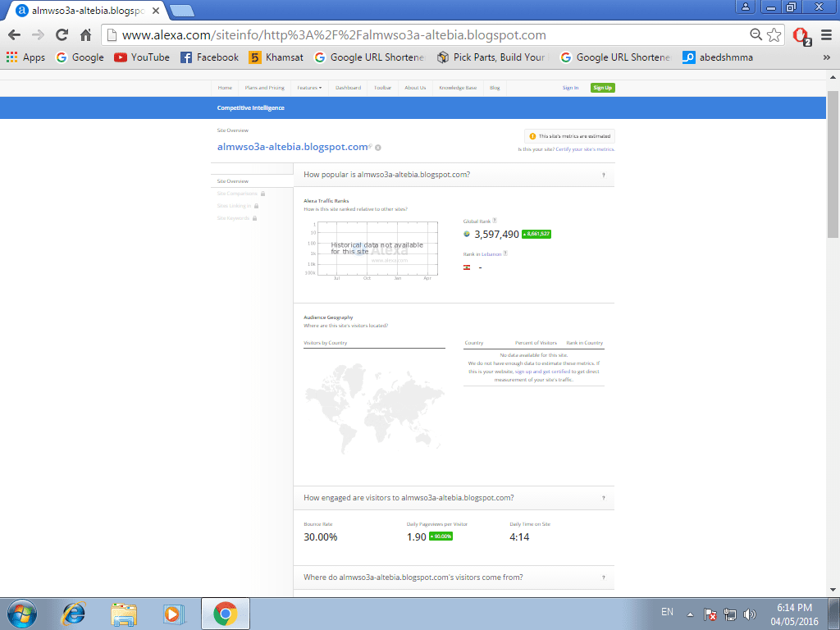840x630 pixels.
Task: Open the Facebook bookmark
Action: point(209,57)
